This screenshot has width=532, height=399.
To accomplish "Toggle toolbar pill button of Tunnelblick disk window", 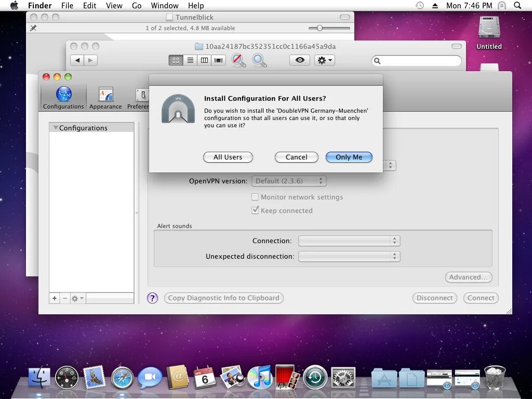I will [345, 17].
